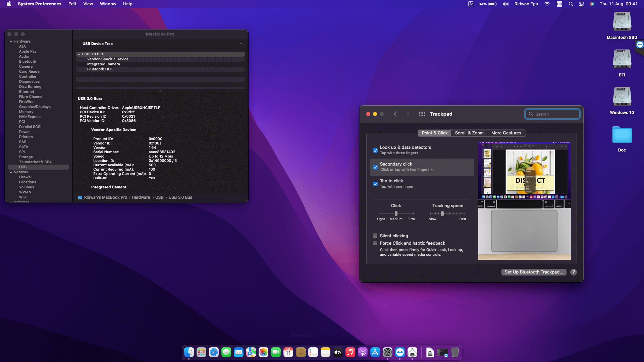Enable Silent clicking checkbox

(x=375, y=236)
